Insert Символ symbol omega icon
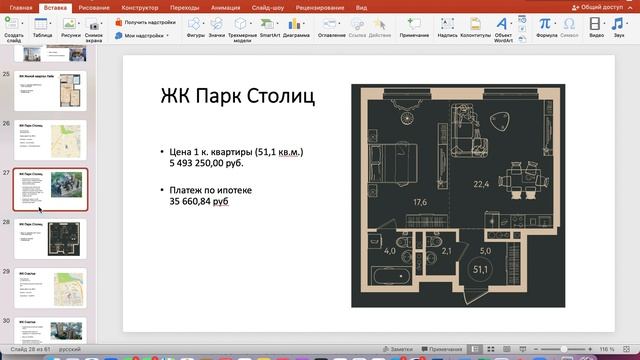Viewport: 640px width, 360px height. tap(569, 24)
